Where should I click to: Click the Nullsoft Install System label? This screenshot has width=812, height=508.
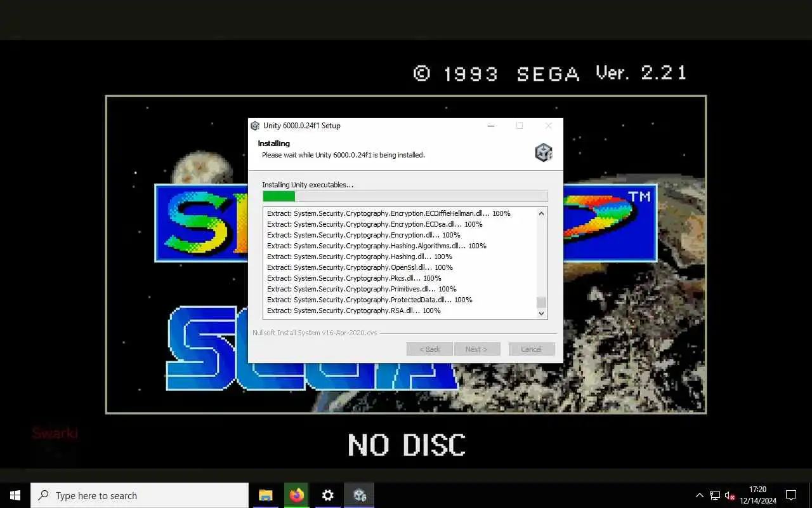(x=315, y=333)
